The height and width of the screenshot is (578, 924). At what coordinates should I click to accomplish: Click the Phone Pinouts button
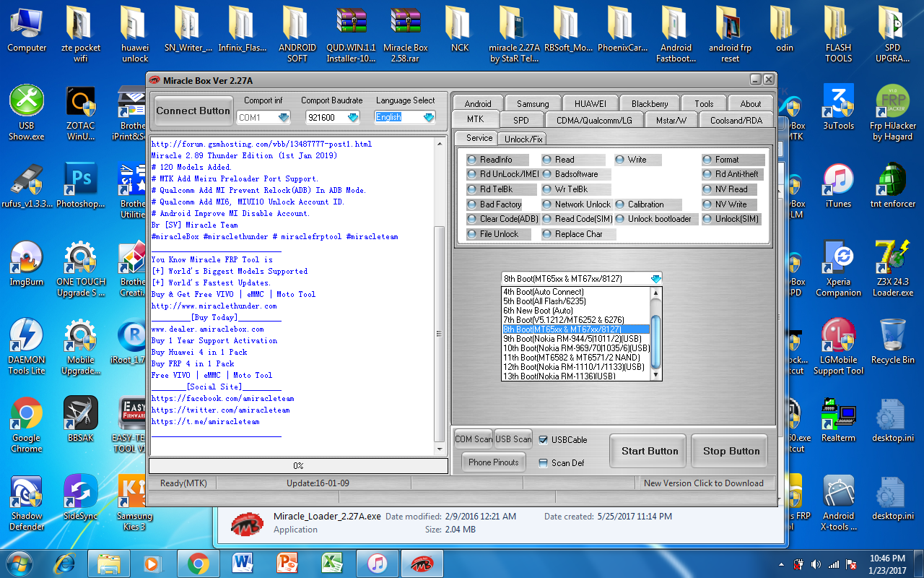point(494,462)
